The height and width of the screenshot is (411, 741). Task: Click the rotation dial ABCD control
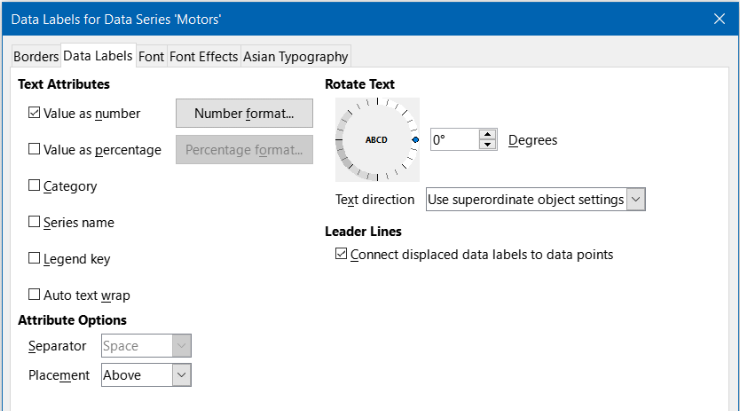click(x=377, y=140)
